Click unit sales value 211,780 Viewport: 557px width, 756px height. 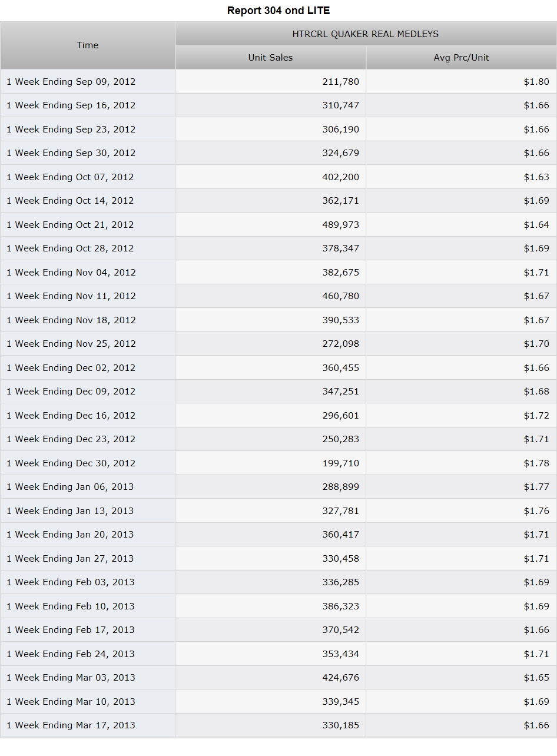coord(340,81)
